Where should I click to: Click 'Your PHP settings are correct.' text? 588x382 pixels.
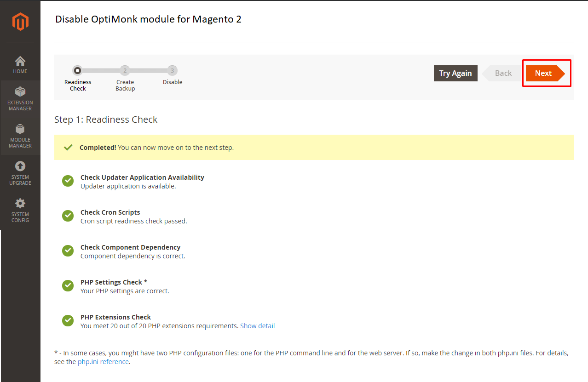(125, 291)
